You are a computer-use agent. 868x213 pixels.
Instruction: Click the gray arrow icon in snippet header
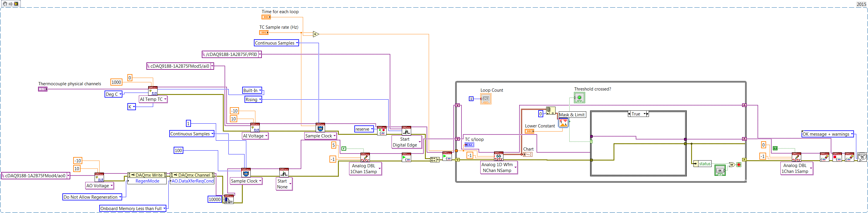pyautogui.click(x=11, y=4)
